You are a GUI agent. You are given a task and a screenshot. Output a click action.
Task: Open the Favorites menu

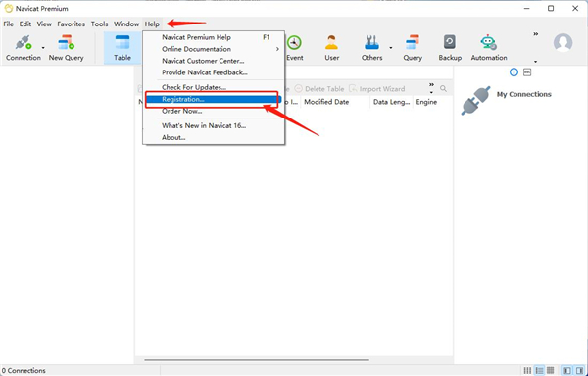71,23
